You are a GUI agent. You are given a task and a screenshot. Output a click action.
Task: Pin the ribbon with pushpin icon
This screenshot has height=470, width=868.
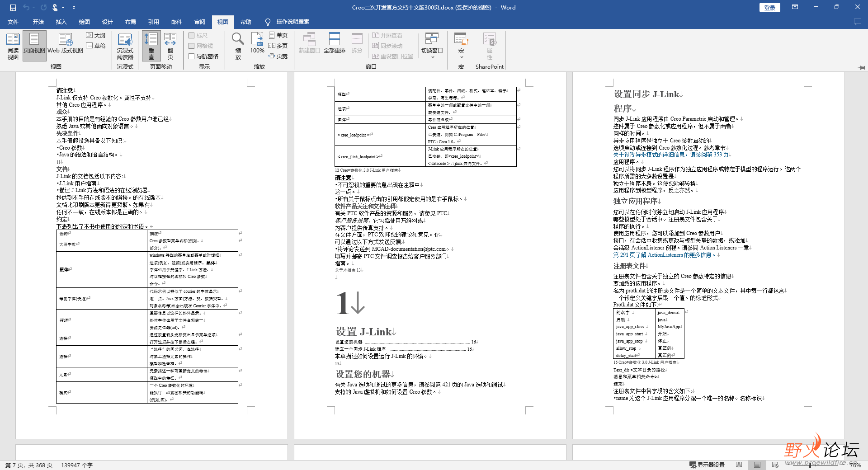(861, 67)
